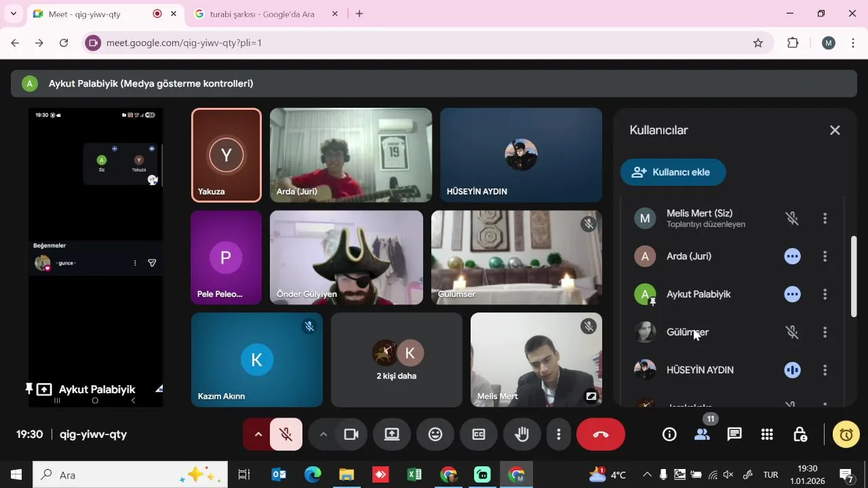Open more options for Aykut Palabiyik row
The height and width of the screenshot is (488, 868).
tap(825, 294)
